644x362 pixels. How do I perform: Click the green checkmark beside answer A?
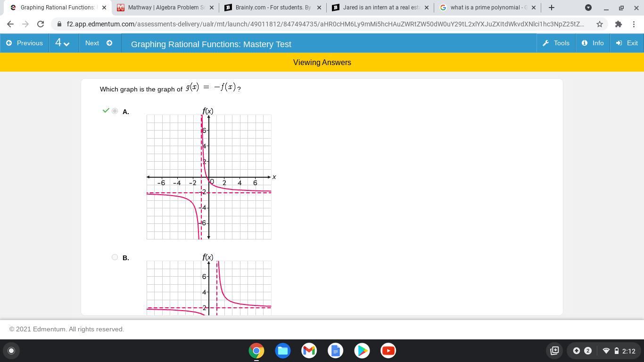[106, 111]
